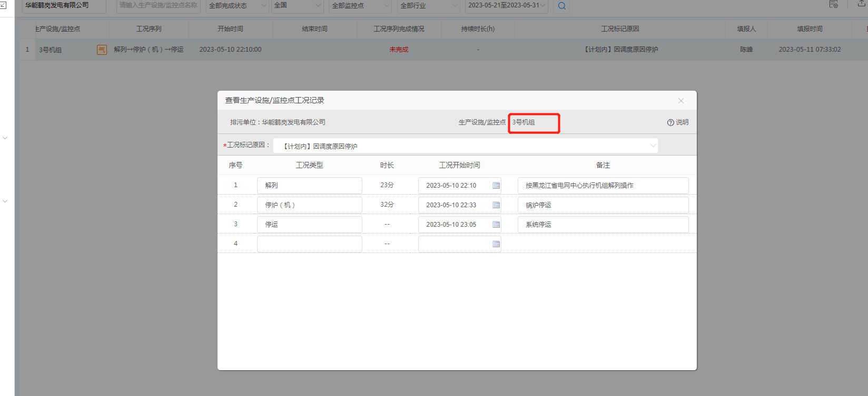Open calendar icon for 2023-05-10 23:05
The width and height of the screenshot is (868, 396).
(496, 225)
